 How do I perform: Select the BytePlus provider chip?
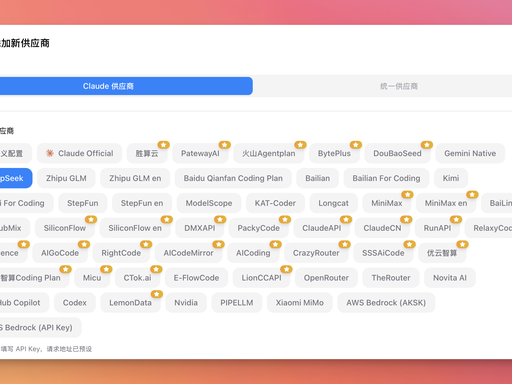tap(334, 153)
